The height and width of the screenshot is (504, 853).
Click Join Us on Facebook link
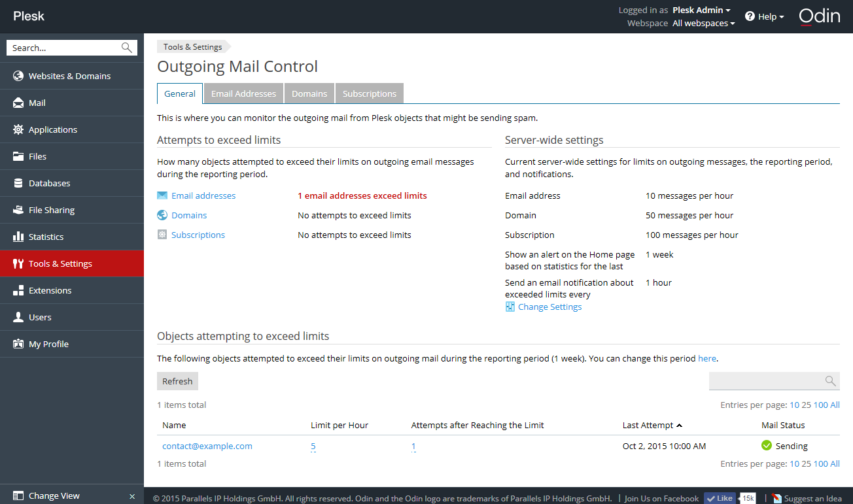[661, 498]
